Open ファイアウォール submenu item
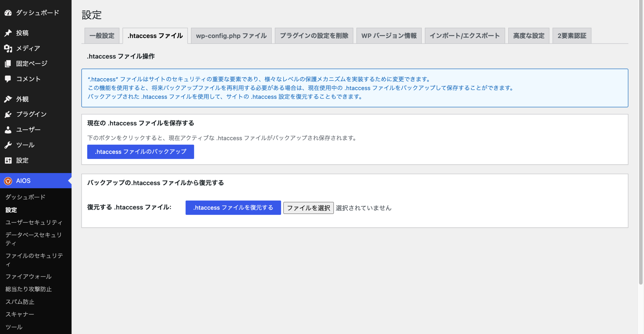Image resolution: width=644 pixels, height=334 pixels. click(28, 276)
